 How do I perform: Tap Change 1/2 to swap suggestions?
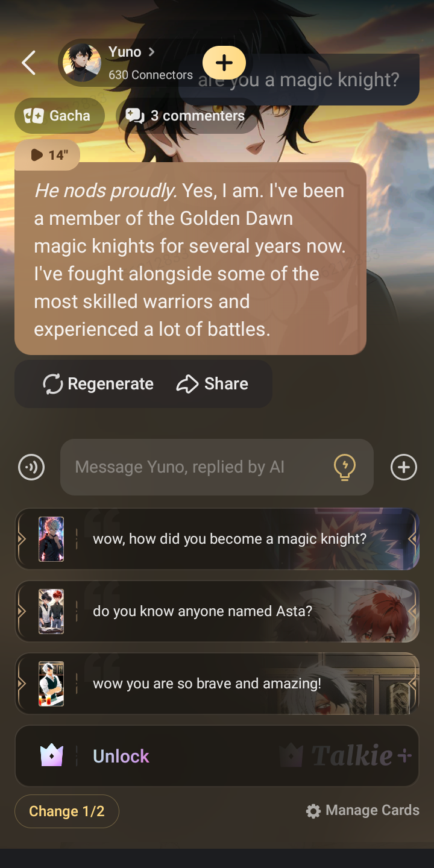coord(67,811)
